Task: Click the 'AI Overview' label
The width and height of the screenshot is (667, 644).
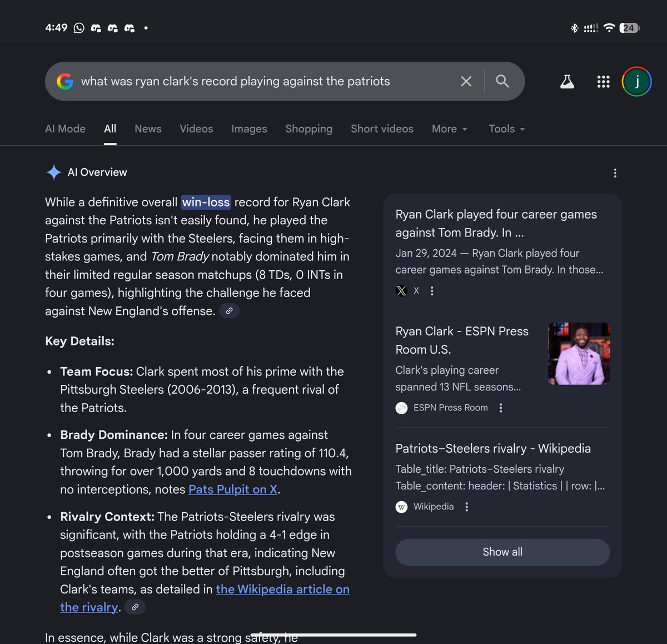Action: click(x=97, y=172)
